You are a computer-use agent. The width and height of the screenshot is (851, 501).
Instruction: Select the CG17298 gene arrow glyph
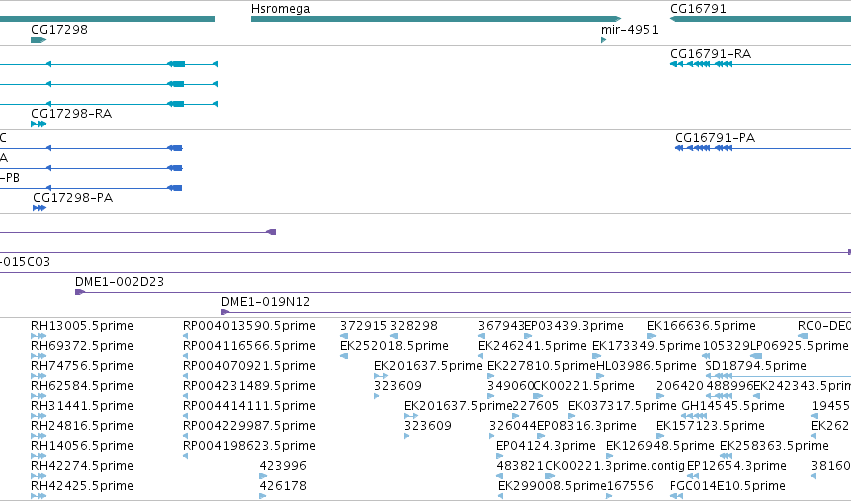point(39,40)
